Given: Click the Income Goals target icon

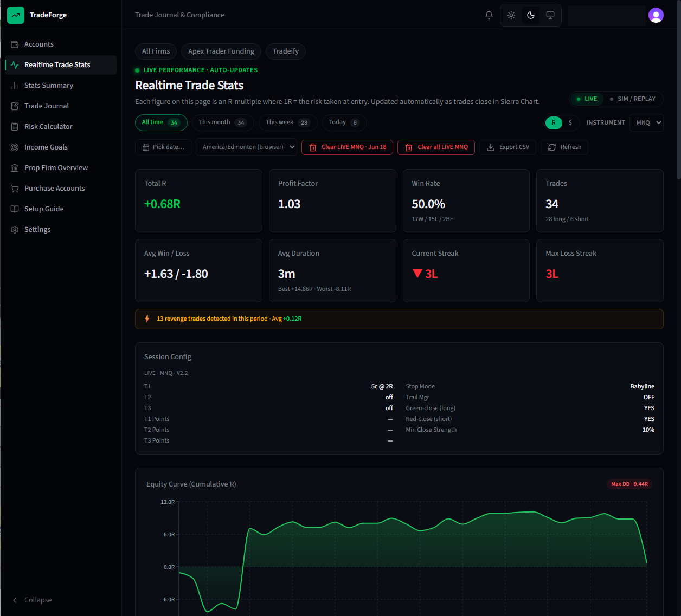Looking at the screenshot, I should pyautogui.click(x=15, y=147).
